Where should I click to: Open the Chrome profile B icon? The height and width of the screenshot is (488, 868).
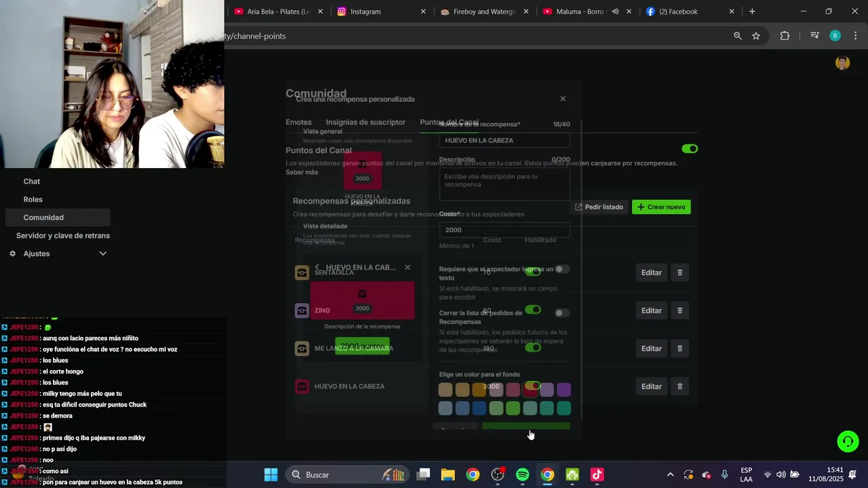pyautogui.click(x=835, y=36)
